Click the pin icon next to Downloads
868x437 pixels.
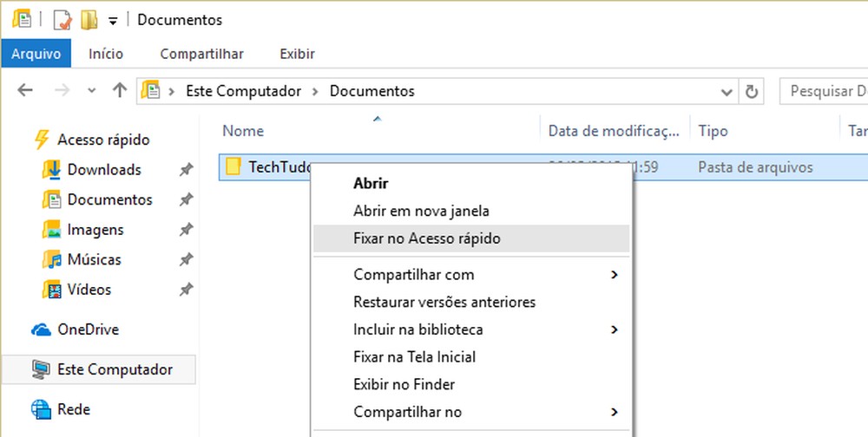coord(186,170)
